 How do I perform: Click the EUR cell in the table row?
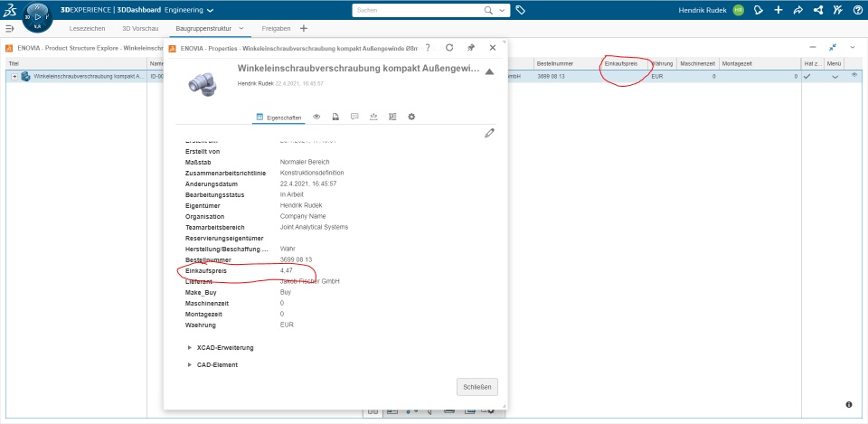[x=657, y=76]
